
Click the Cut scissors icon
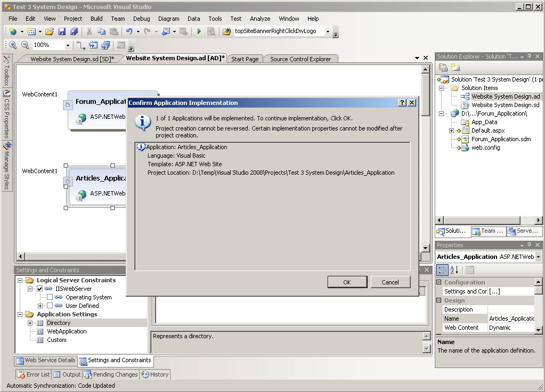[90, 31]
